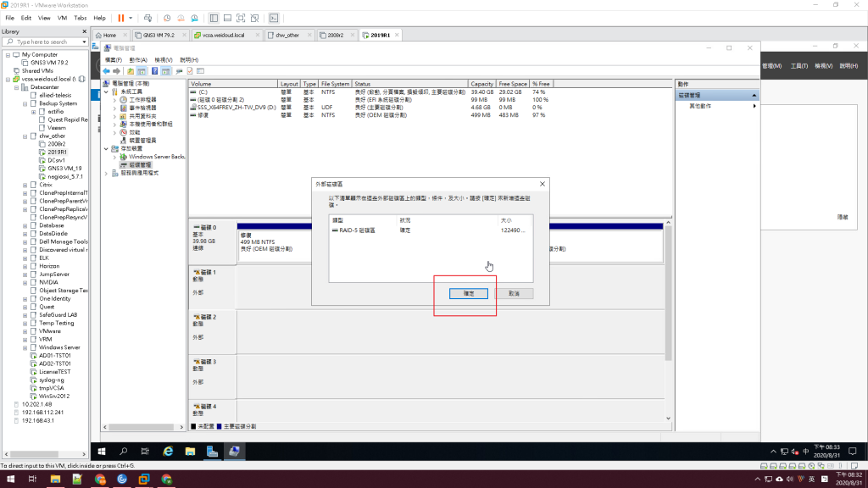Click the library search field
The height and width of the screenshot is (488, 868).
pyautogui.click(x=44, y=42)
